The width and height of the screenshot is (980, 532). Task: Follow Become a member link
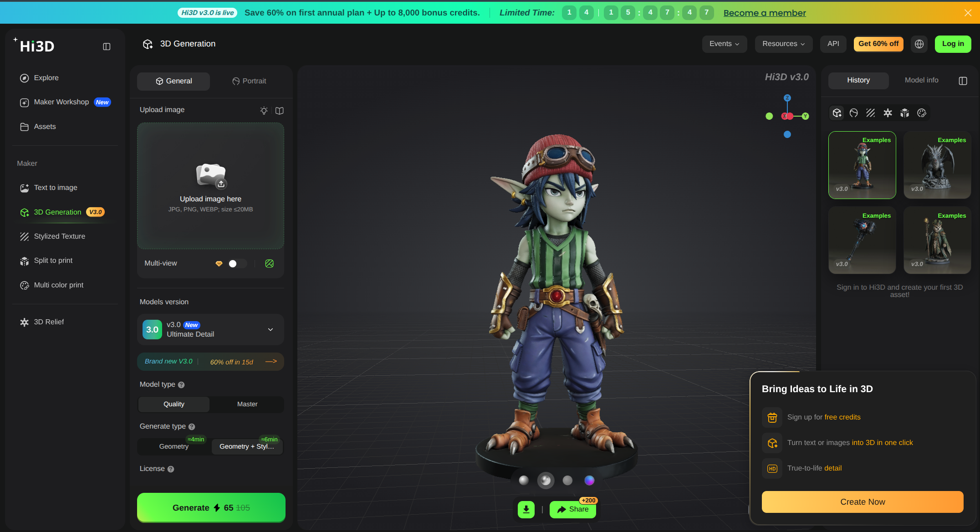click(765, 13)
